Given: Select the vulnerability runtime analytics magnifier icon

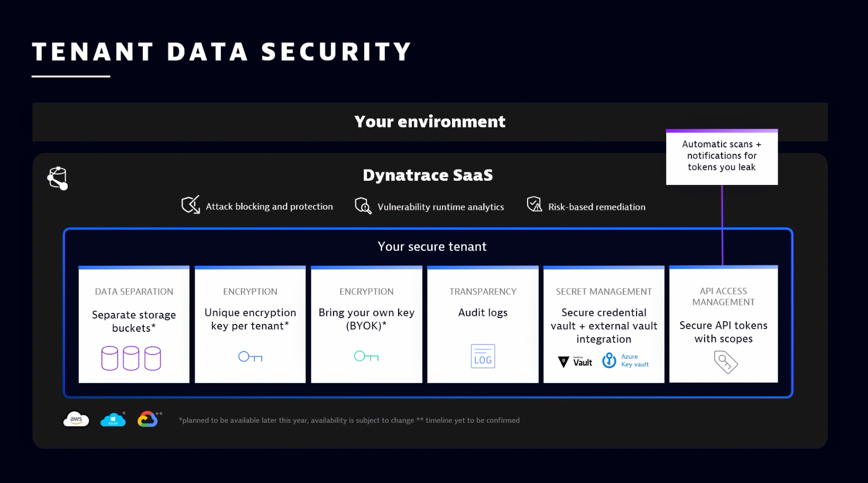Looking at the screenshot, I should [363, 206].
